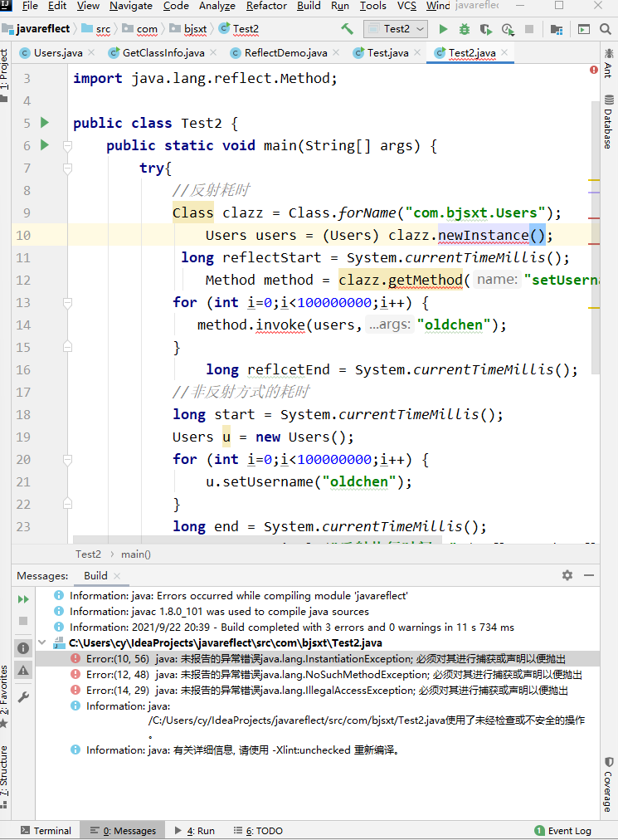The image size is (618, 840).
Task: Open the Test2 run configuration dropdown
Action: [396, 29]
